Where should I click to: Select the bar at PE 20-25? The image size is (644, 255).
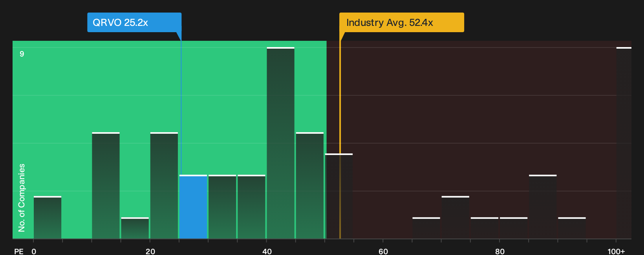click(x=164, y=186)
